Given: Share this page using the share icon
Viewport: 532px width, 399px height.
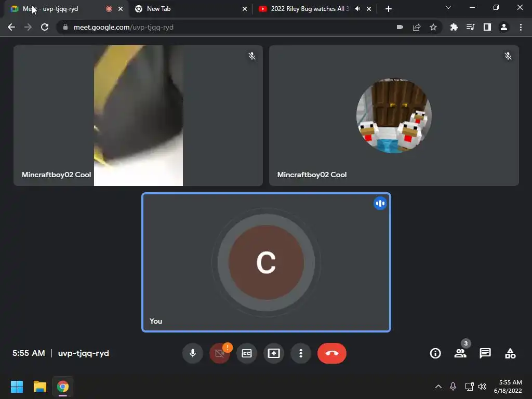Looking at the screenshot, I should (417, 27).
